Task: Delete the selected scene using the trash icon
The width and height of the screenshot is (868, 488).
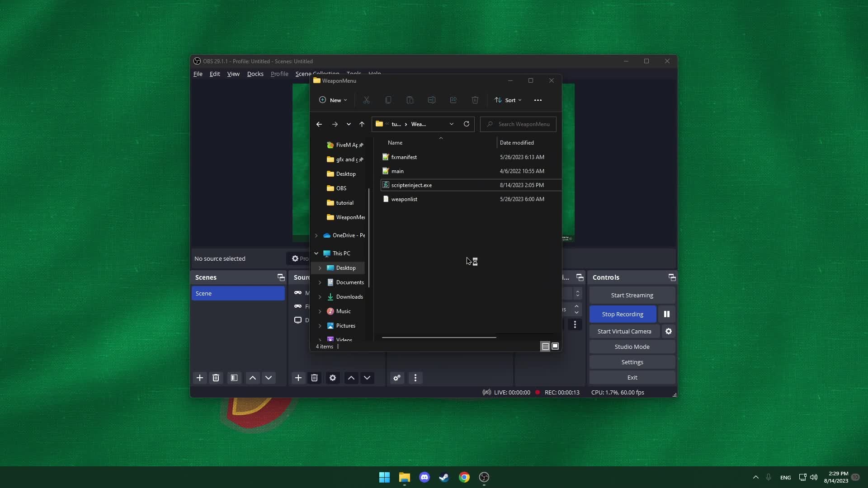Action: (216, 378)
